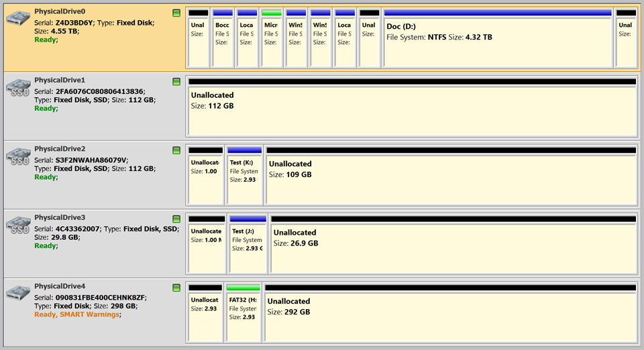Click green status indicator for PhysicalDrive4
This screenshot has width=644, height=350.
(x=176, y=288)
